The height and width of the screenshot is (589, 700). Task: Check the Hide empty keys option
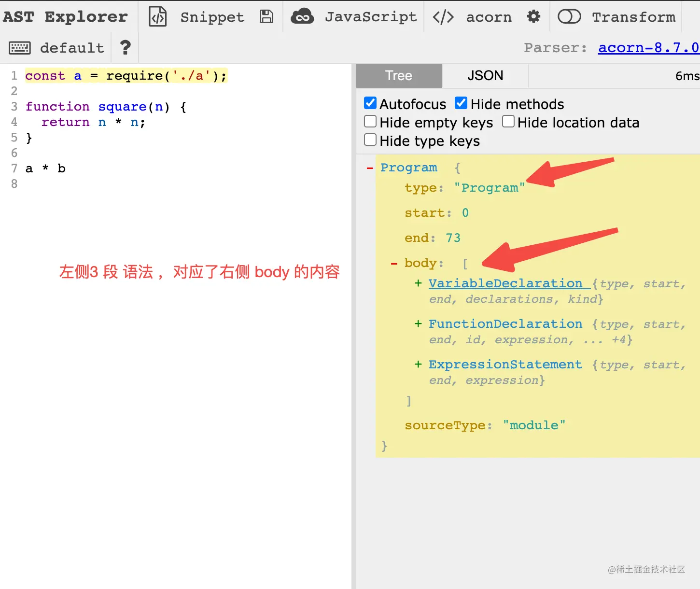click(370, 122)
